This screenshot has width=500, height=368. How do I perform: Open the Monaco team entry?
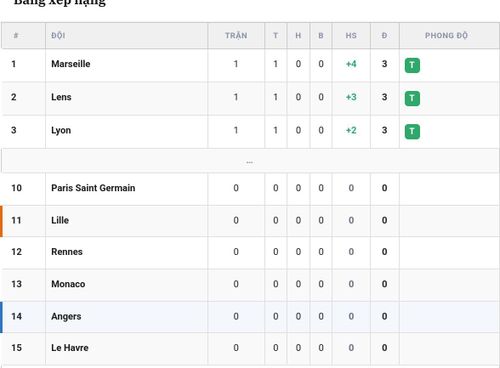(x=68, y=284)
